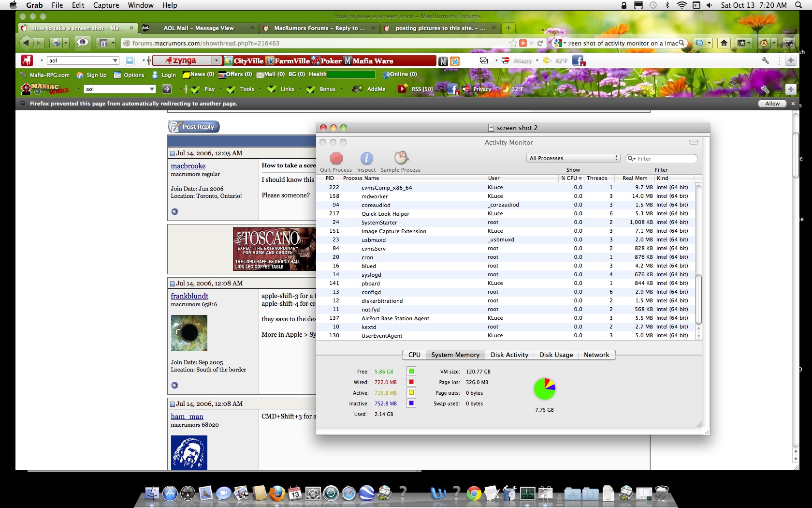Open Firefox from the Dock
Image resolution: width=812 pixels, height=508 pixels.
[277, 493]
